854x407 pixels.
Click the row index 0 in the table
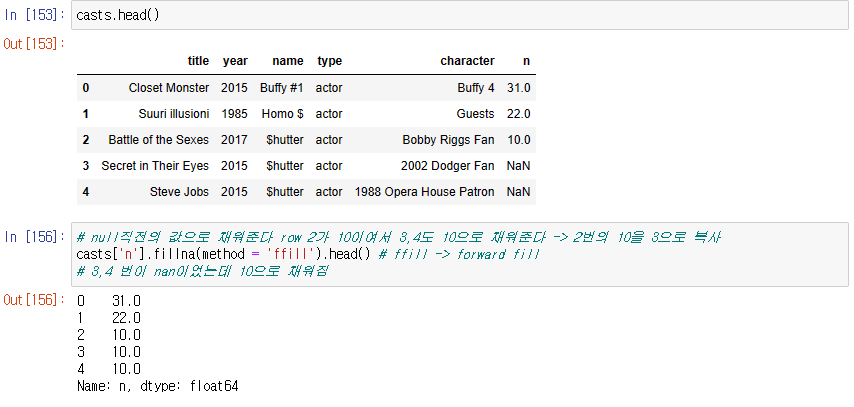(x=86, y=88)
